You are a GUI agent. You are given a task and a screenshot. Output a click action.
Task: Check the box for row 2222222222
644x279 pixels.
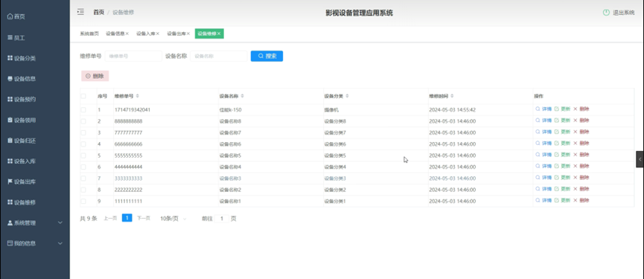click(83, 190)
